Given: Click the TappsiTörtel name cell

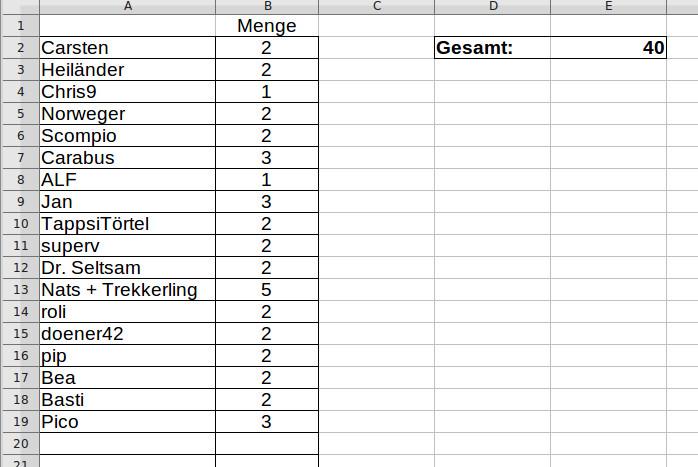Looking at the screenshot, I should pos(127,224).
